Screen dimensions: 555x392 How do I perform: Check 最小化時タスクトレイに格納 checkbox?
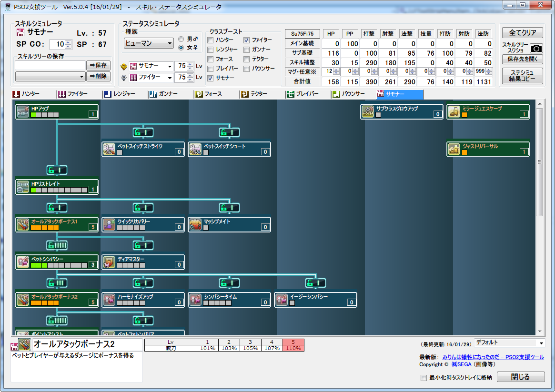[x=424, y=378]
